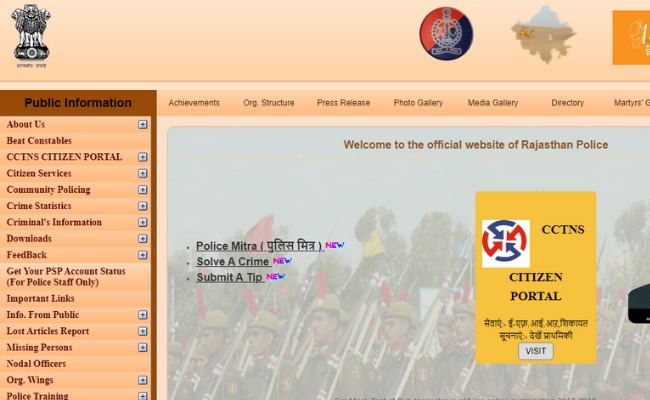Click the national emblem of India logo
The height and width of the screenshot is (400, 650).
coord(31,36)
